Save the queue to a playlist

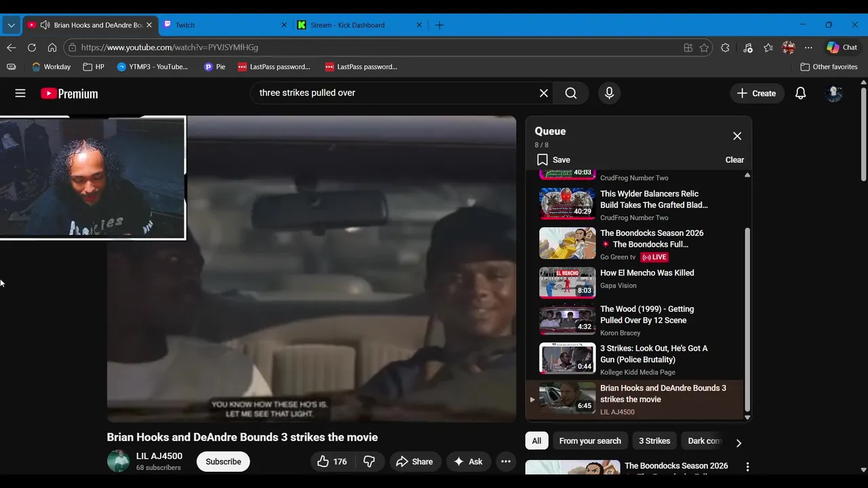point(553,160)
